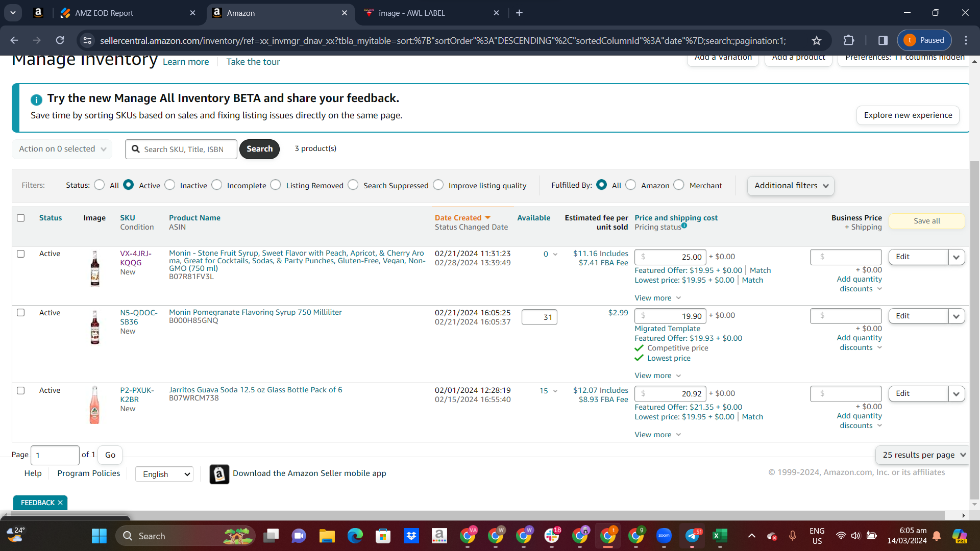Image resolution: width=980 pixels, height=551 pixels.
Task: Bookmark this page with the star icon
Action: [817, 40]
